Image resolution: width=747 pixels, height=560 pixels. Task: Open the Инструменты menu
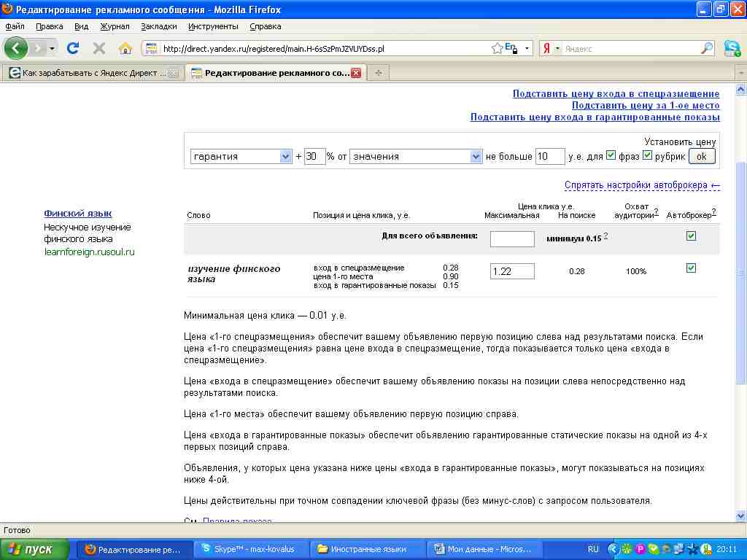click(213, 27)
